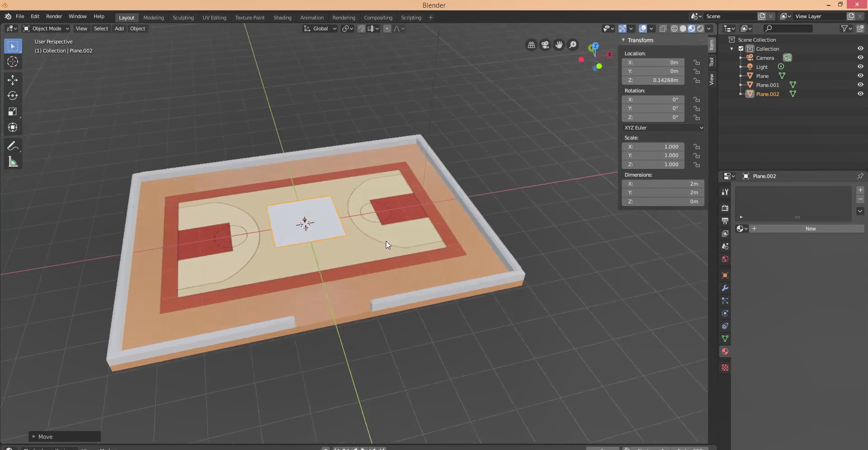868x450 pixels.
Task: Toggle lock on Rotation Z
Action: 697,117
